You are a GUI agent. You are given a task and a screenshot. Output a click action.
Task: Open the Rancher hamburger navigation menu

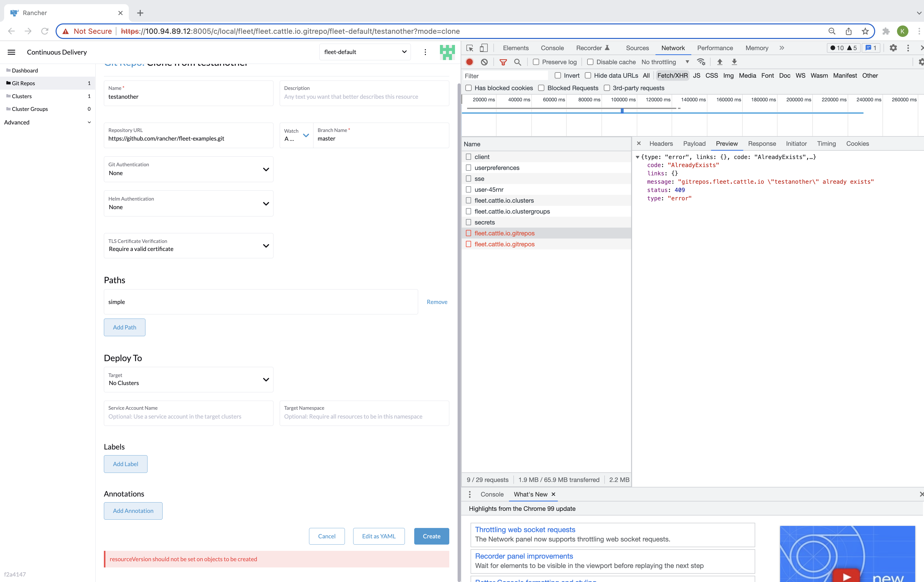coord(11,52)
